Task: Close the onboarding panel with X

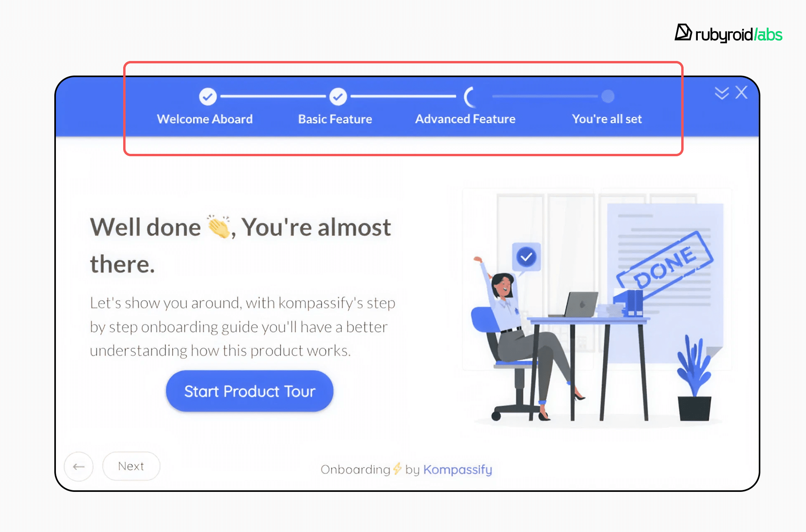Action: (x=741, y=92)
